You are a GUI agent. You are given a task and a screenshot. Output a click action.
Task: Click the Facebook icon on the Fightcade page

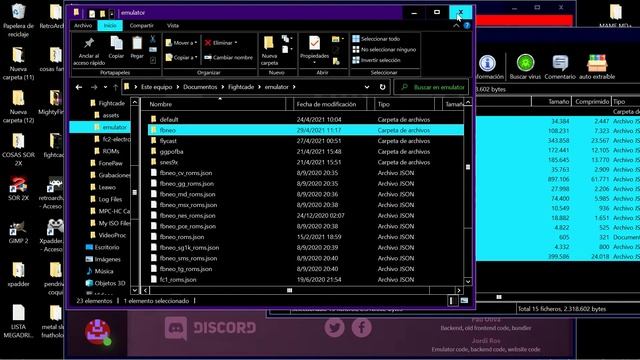coord(362,327)
